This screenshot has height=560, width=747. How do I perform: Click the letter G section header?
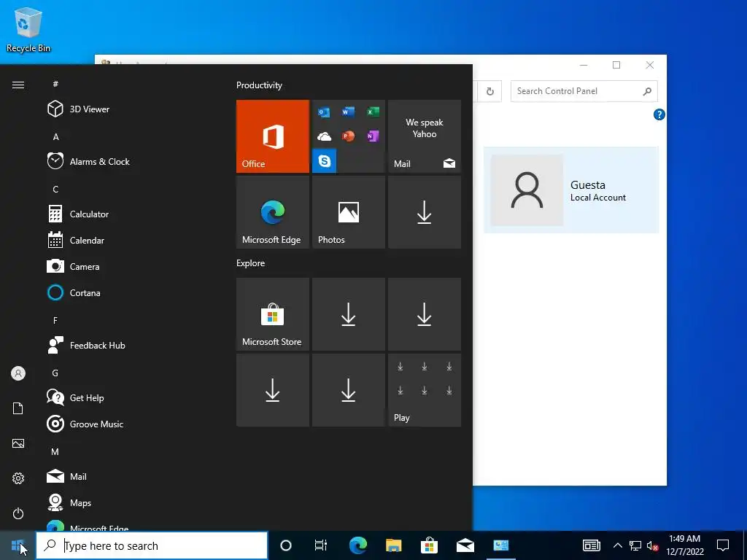55,373
